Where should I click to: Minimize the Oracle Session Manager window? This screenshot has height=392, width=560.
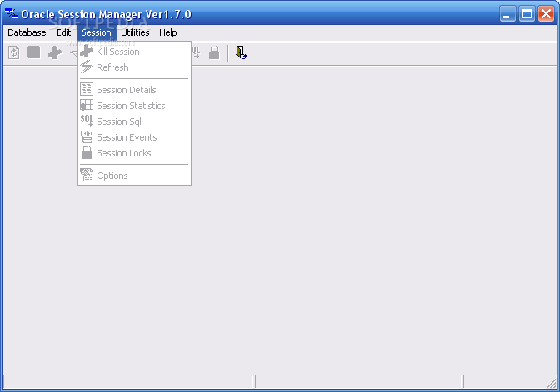[x=507, y=14]
